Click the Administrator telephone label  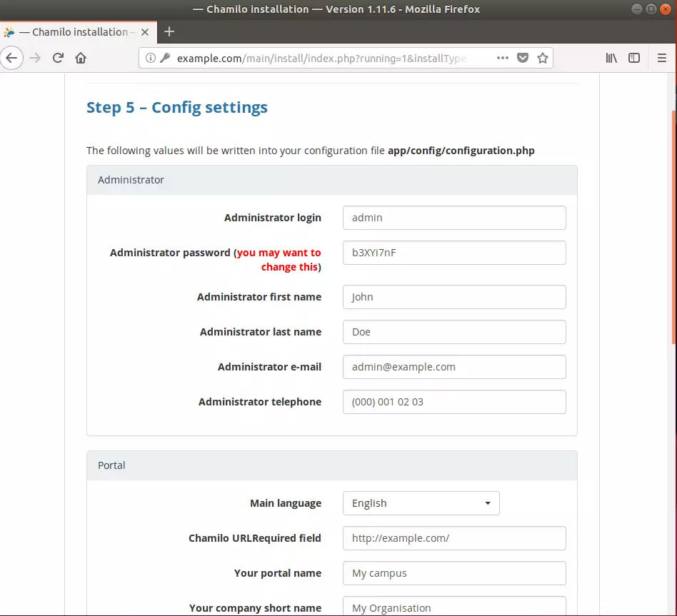point(260,402)
